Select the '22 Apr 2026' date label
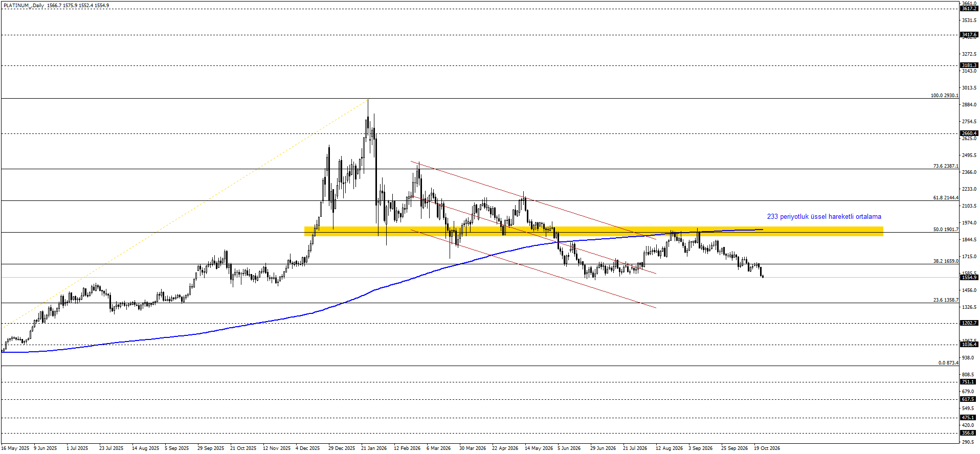 [x=505, y=448]
